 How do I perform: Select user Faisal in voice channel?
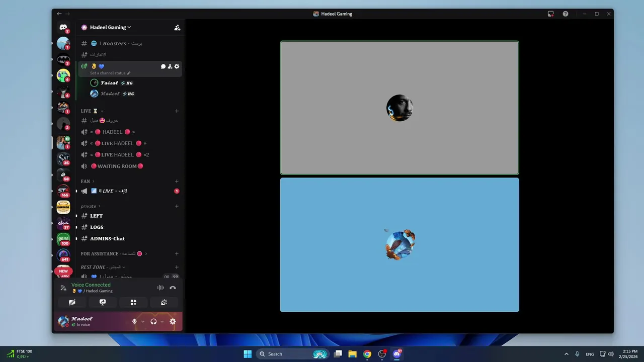point(135,83)
